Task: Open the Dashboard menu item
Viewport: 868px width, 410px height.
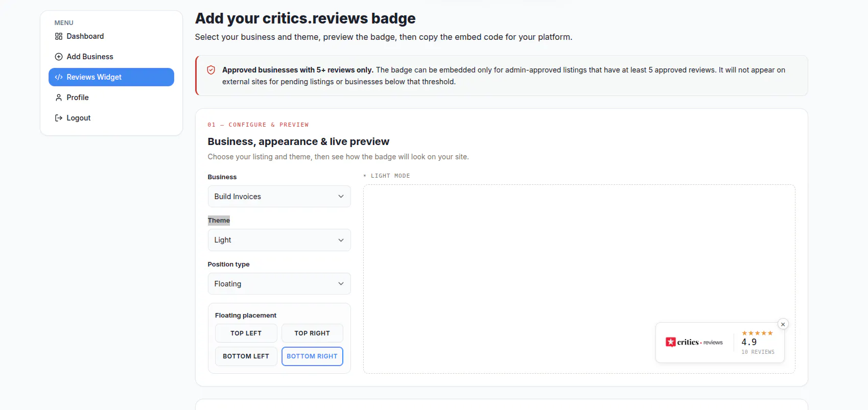Action: coord(111,36)
